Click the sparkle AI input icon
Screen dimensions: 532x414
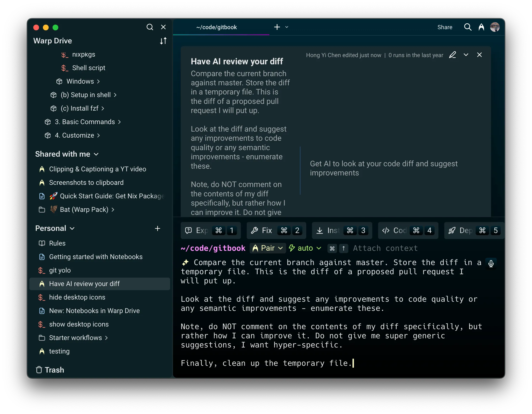click(x=185, y=262)
